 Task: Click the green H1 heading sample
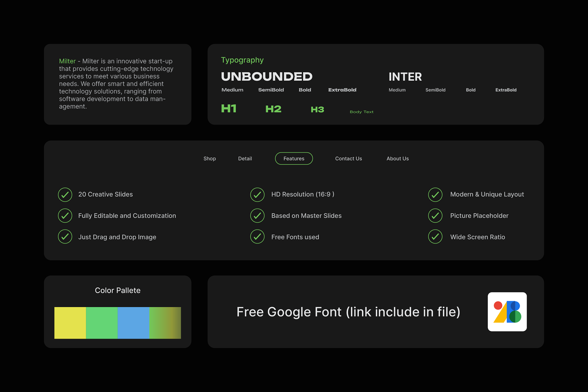[229, 108]
